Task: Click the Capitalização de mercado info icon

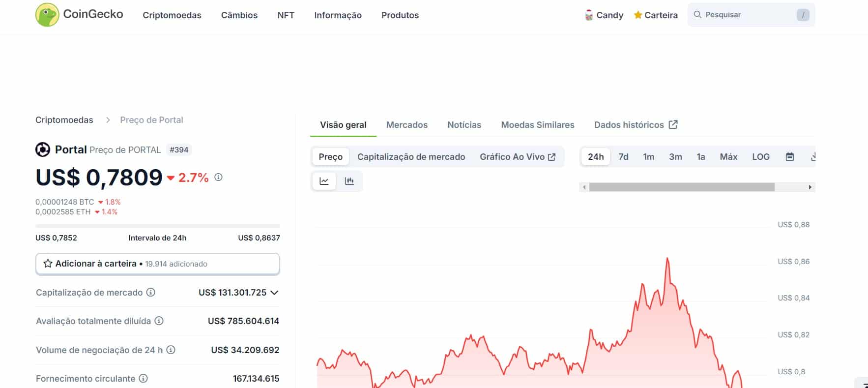Action: click(x=151, y=292)
